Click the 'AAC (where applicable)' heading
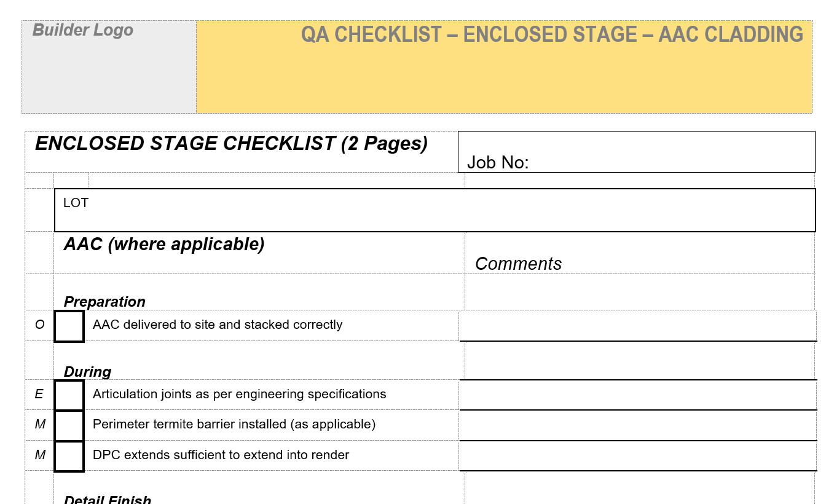The height and width of the screenshot is (504, 834). coord(164,245)
